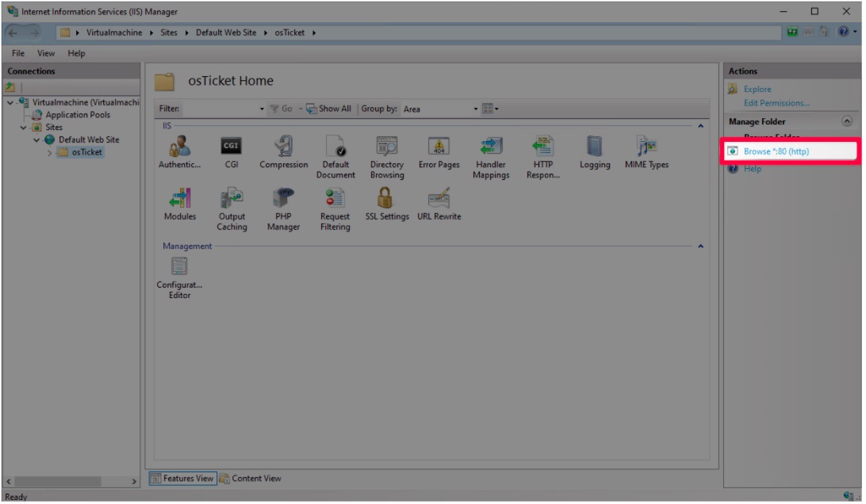Open PHP Manager
Screen dimensions: 866x504
[x=283, y=208]
